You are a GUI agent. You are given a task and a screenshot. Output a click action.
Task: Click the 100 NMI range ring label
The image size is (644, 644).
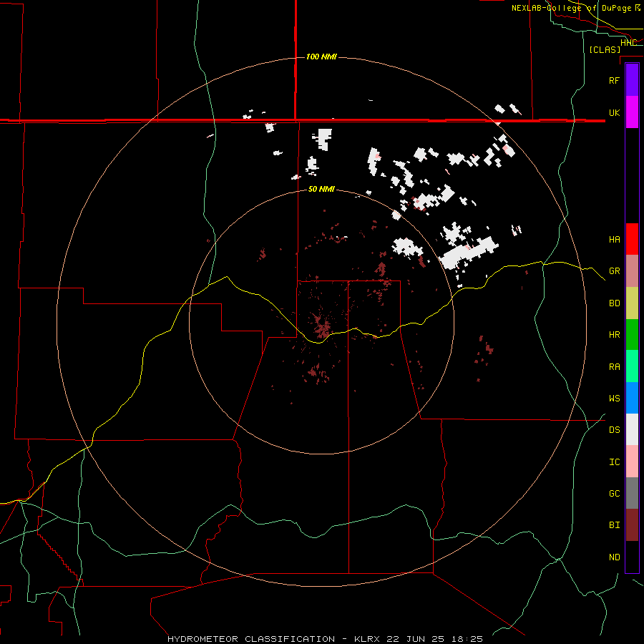[x=321, y=57]
